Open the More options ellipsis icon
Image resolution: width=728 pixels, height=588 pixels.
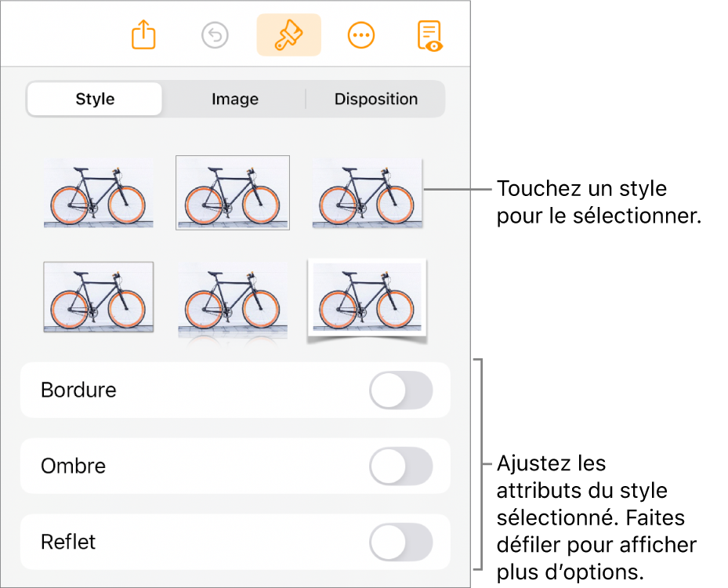360,35
